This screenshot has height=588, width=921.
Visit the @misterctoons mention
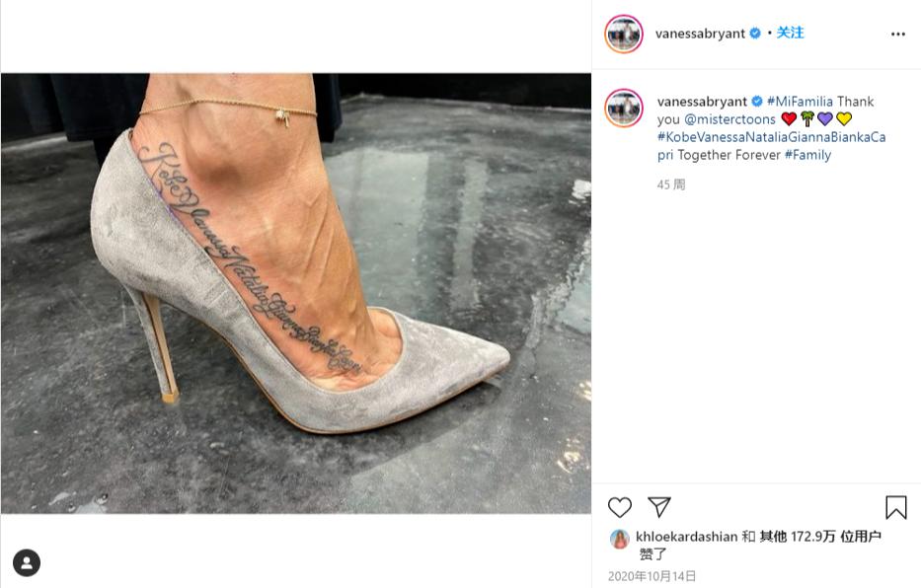pos(730,119)
